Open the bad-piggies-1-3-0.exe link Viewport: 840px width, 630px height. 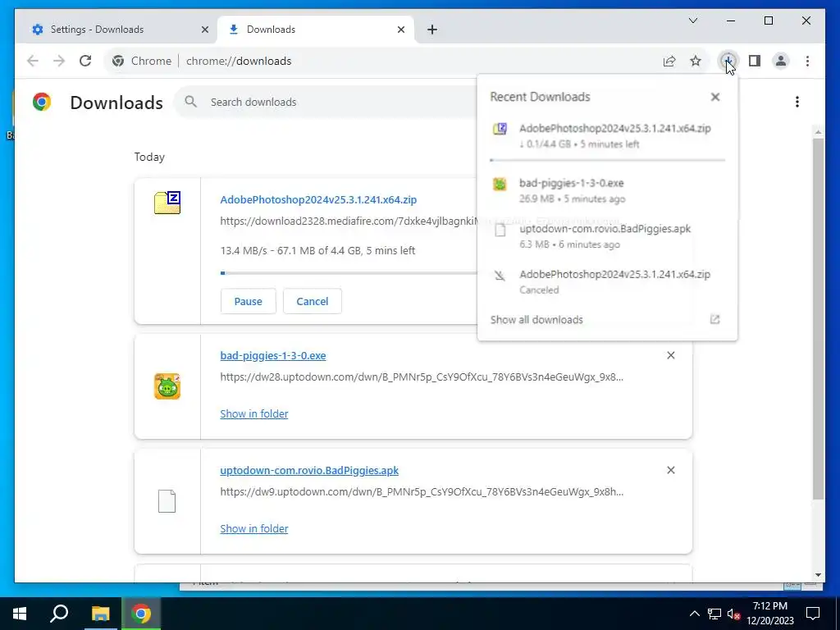click(x=272, y=356)
